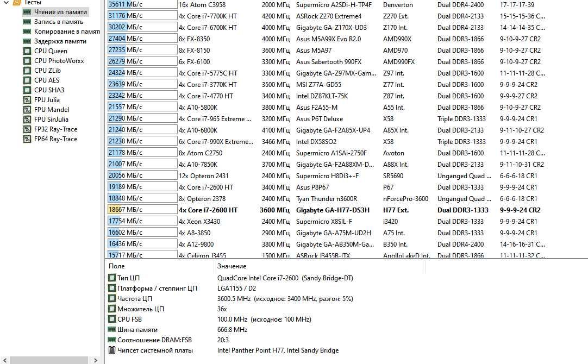The width and height of the screenshot is (588, 364).
Task: Click the Соотношение DRAM:FSB icon
Action: pos(112,340)
